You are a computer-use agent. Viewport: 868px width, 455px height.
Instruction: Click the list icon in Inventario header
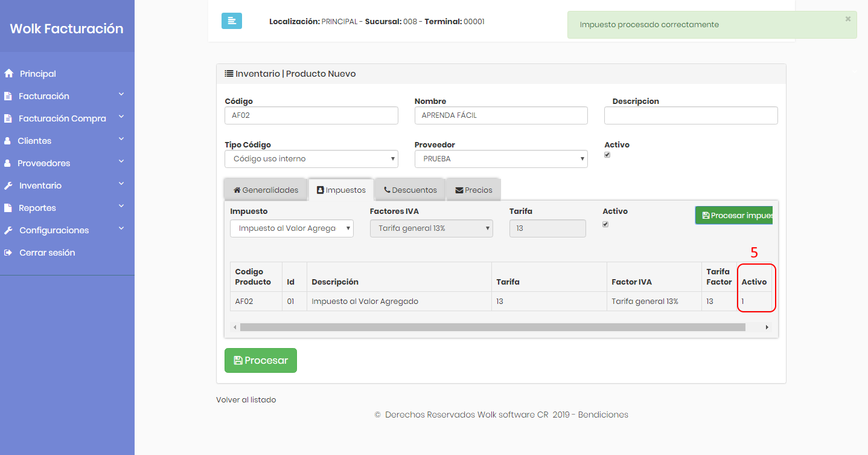click(229, 74)
